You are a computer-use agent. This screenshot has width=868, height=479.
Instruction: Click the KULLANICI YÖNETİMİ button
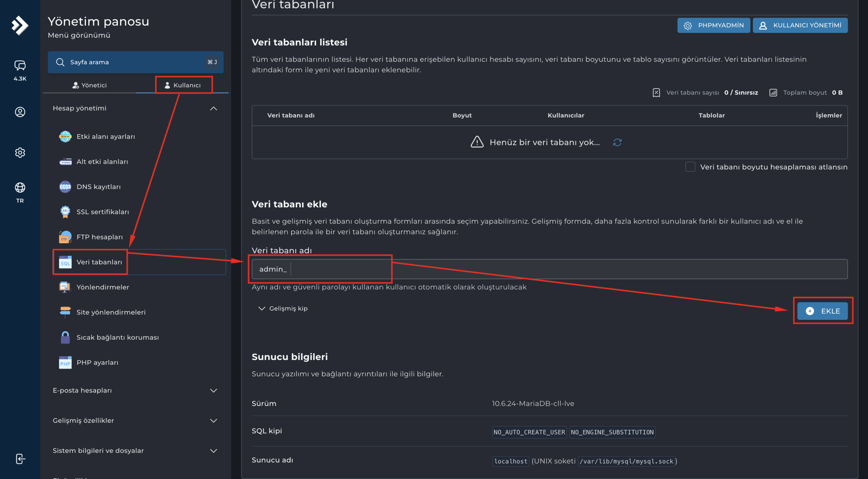point(800,25)
